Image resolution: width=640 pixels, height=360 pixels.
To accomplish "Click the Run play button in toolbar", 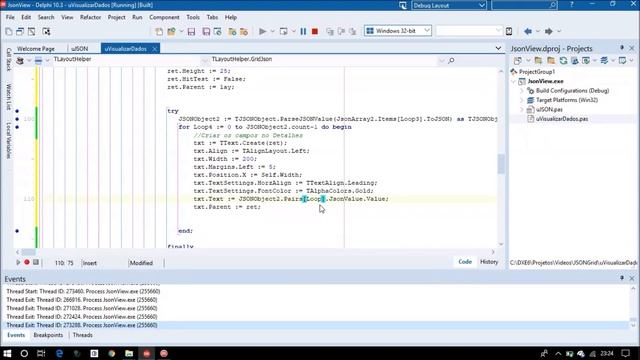I will pos(262,31).
